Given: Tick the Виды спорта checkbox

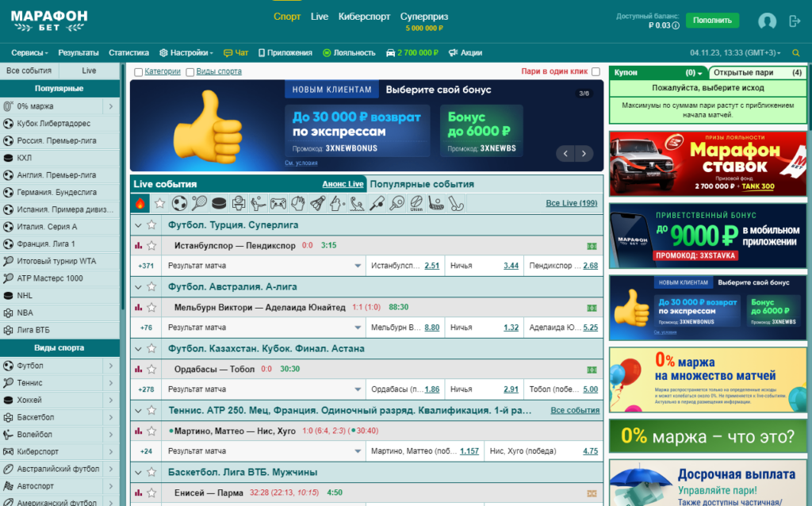Looking at the screenshot, I should pos(190,72).
